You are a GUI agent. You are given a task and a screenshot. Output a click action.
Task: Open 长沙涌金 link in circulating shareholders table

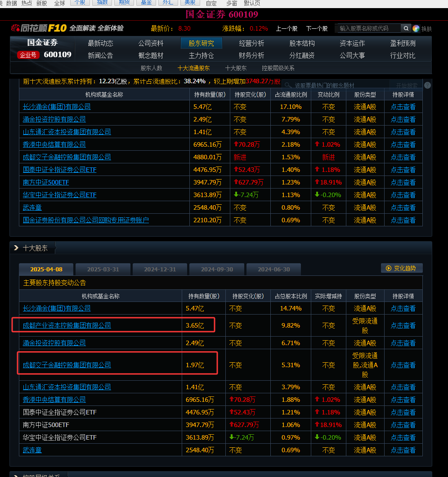(57, 107)
